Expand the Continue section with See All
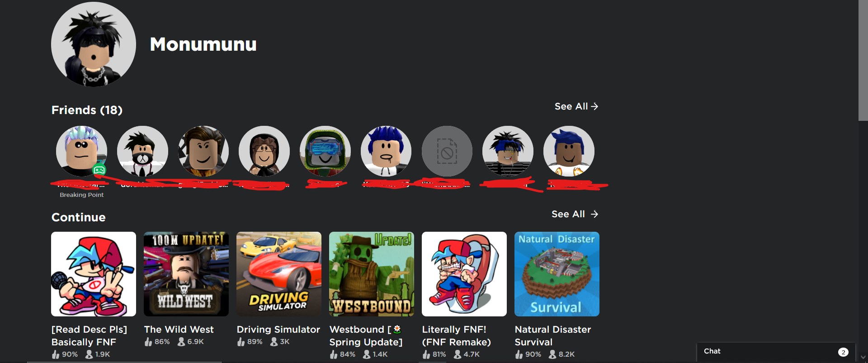Viewport: 868px width, 363px height. click(575, 214)
